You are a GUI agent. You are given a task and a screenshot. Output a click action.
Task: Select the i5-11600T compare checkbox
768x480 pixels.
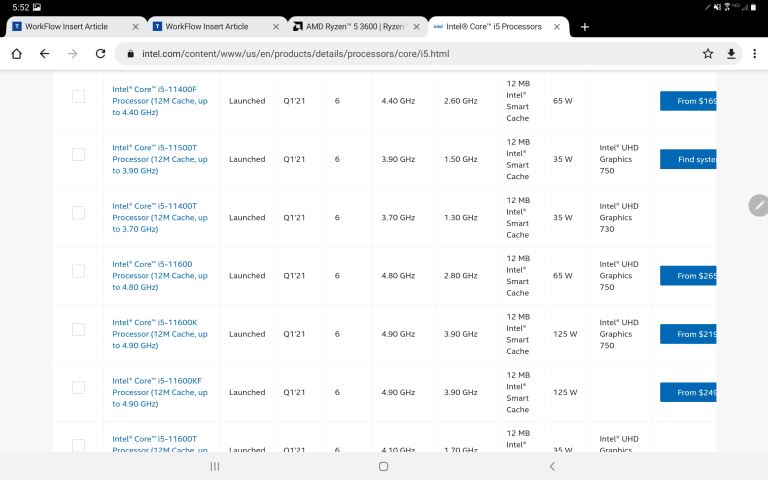(78, 445)
